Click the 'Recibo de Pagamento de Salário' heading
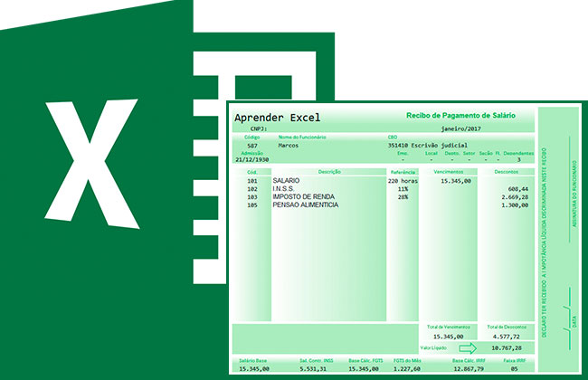Viewport: 588px width, 380px height. (x=460, y=116)
